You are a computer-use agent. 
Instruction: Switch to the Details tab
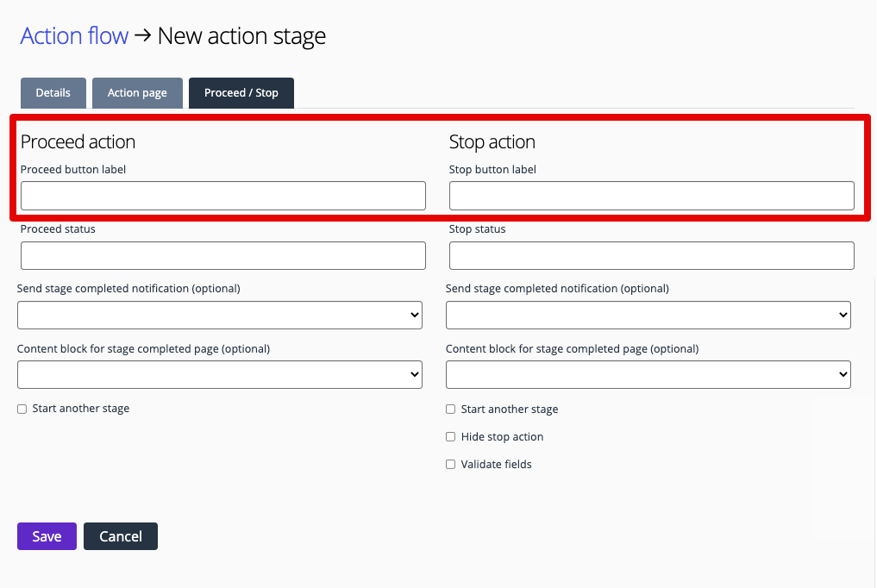(x=53, y=92)
